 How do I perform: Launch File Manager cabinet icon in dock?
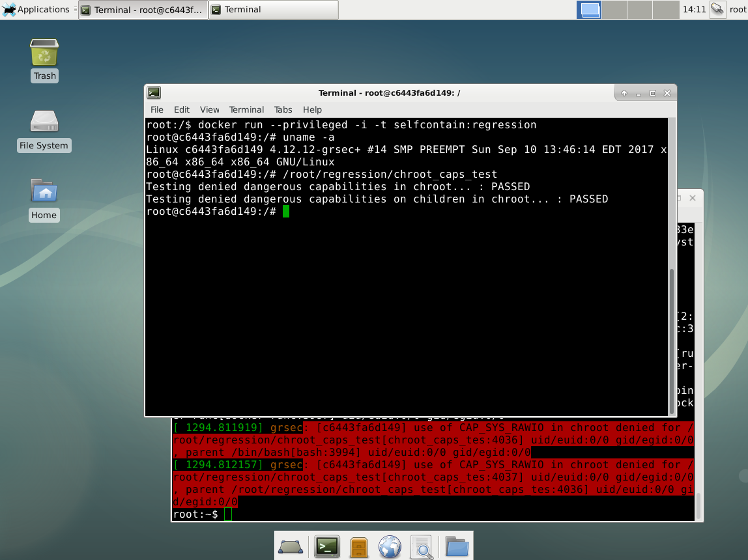[359, 547]
